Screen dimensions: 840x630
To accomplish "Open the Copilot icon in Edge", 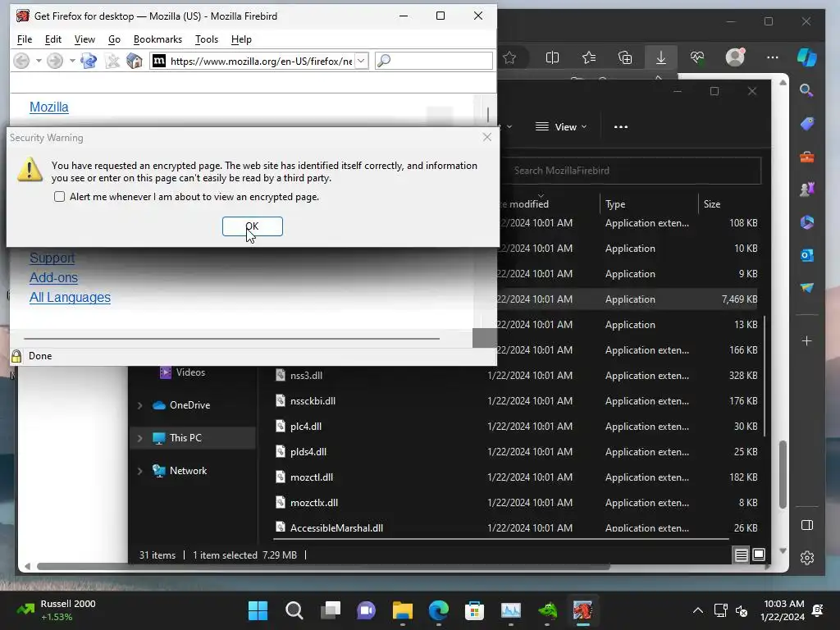I will (x=807, y=57).
